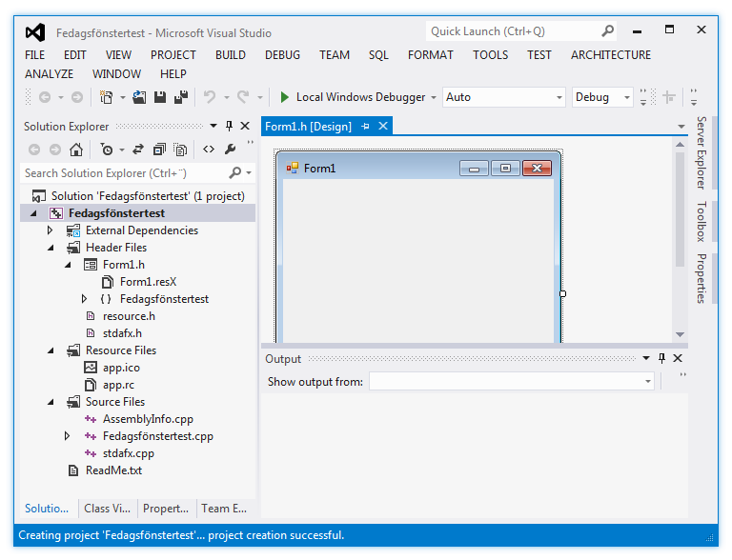Click the Collapse All icon in Solution Explorer

[x=159, y=150]
